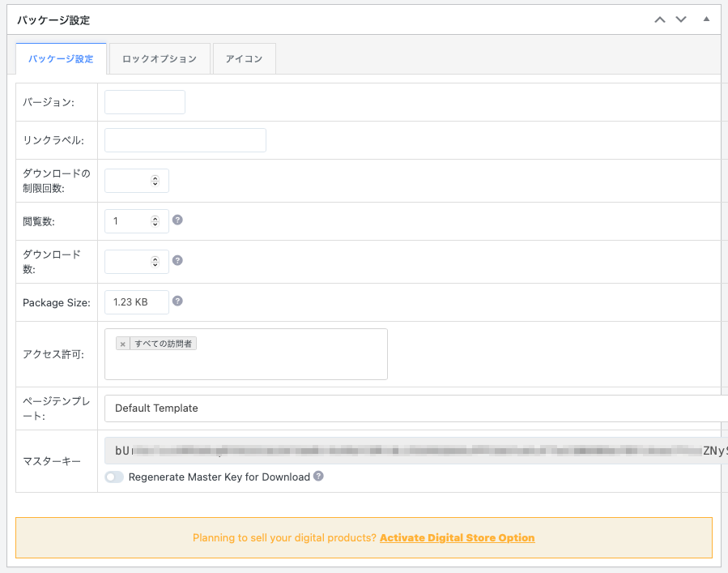Click the stepper arrows in 閲覧数 field
This screenshot has height=573, width=728.
click(x=155, y=221)
